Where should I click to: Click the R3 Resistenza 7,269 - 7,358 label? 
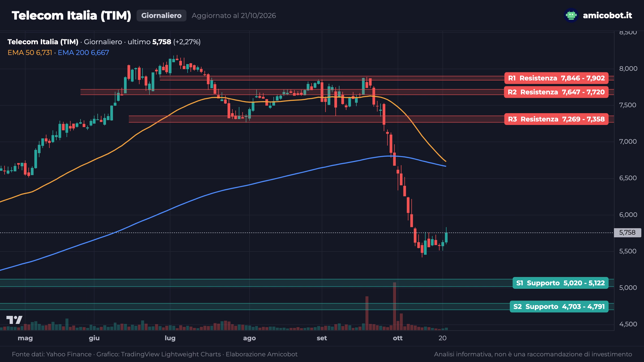coord(556,119)
